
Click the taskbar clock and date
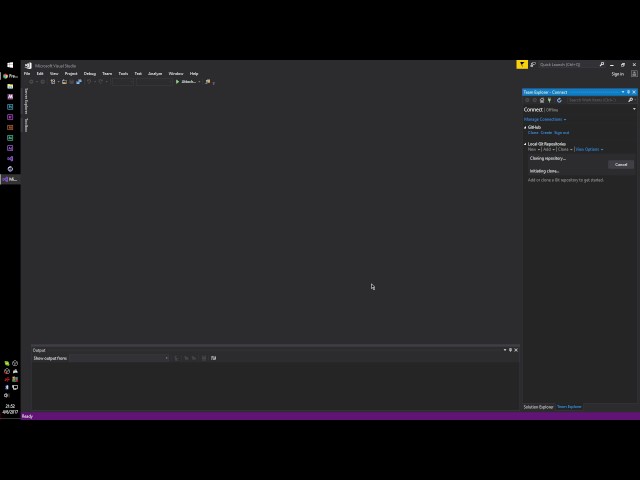[x=10, y=409]
